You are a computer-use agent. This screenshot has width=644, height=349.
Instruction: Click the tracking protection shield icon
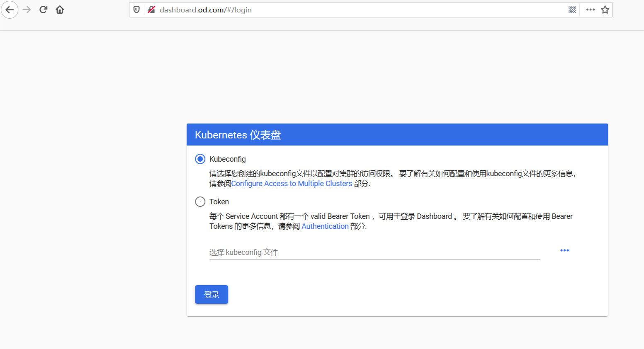click(x=136, y=10)
